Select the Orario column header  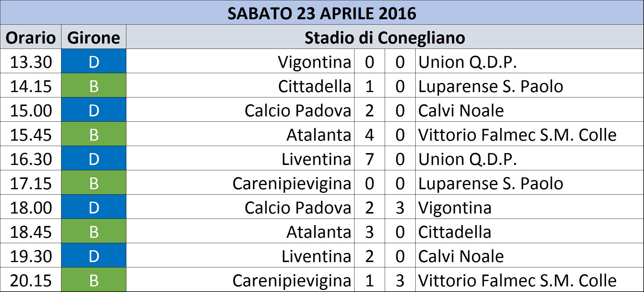click(x=31, y=37)
